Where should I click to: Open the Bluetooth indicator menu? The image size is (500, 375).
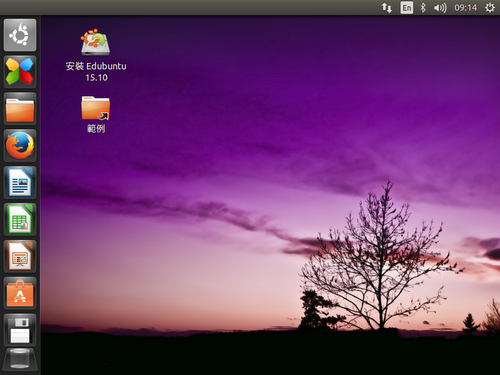[x=423, y=8]
